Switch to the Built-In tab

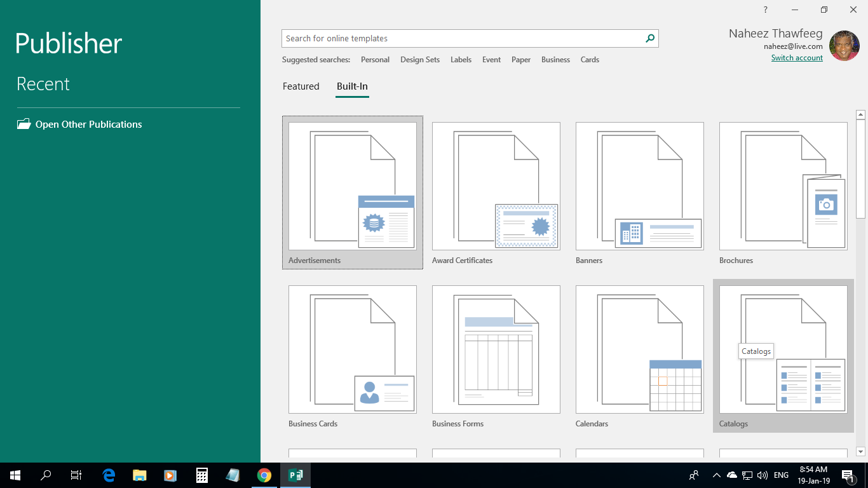coord(352,86)
